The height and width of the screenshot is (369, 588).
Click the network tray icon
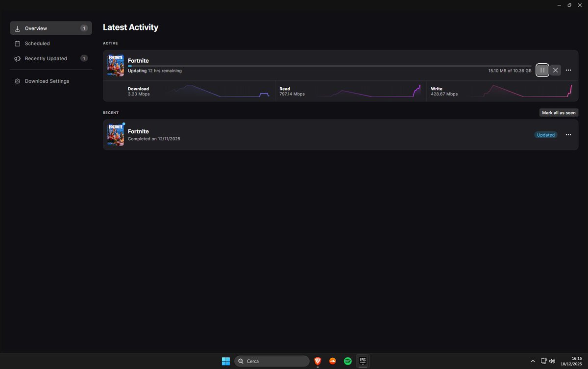[543, 361]
